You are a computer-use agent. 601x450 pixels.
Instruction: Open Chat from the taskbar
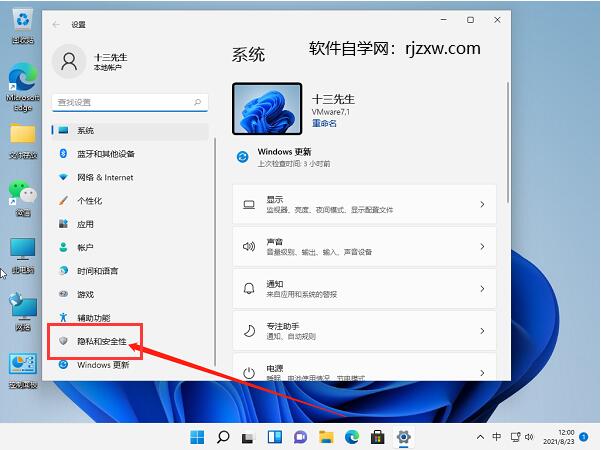(x=300, y=437)
